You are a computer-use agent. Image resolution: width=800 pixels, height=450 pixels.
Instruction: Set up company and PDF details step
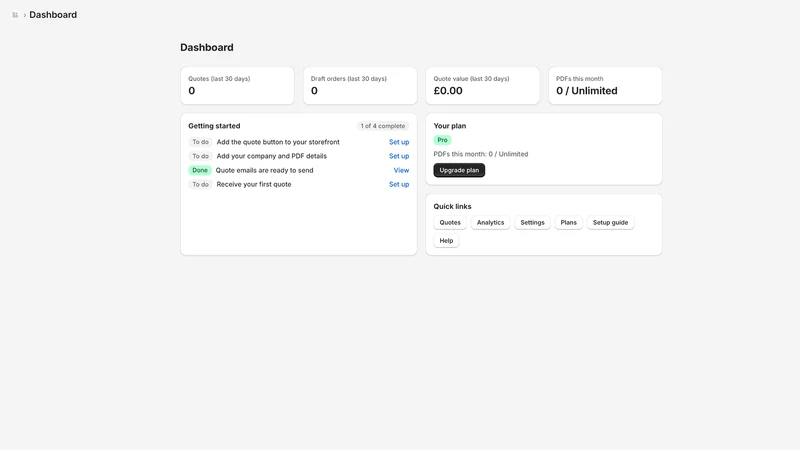(x=399, y=156)
